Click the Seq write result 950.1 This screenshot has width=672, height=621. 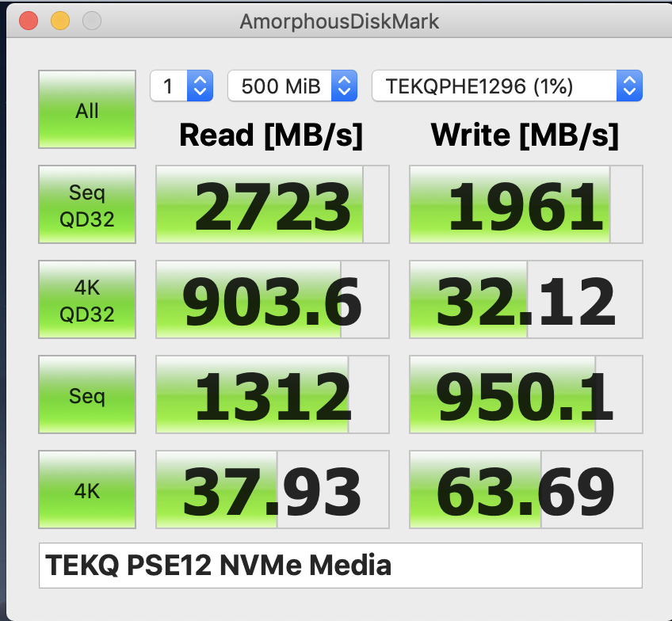point(526,394)
